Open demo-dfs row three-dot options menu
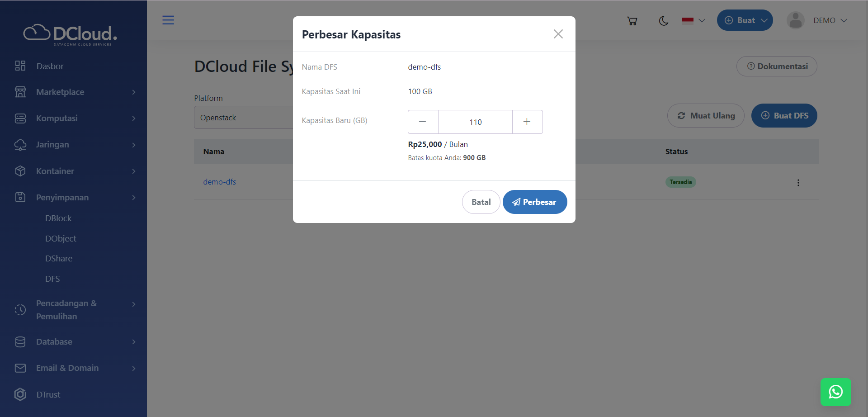Image resolution: width=868 pixels, height=417 pixels. click(x=798, y=183)
